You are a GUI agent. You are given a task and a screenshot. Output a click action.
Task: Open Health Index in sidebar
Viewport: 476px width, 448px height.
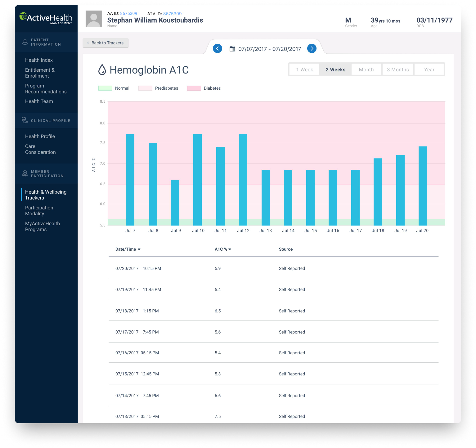coord(39,60)
